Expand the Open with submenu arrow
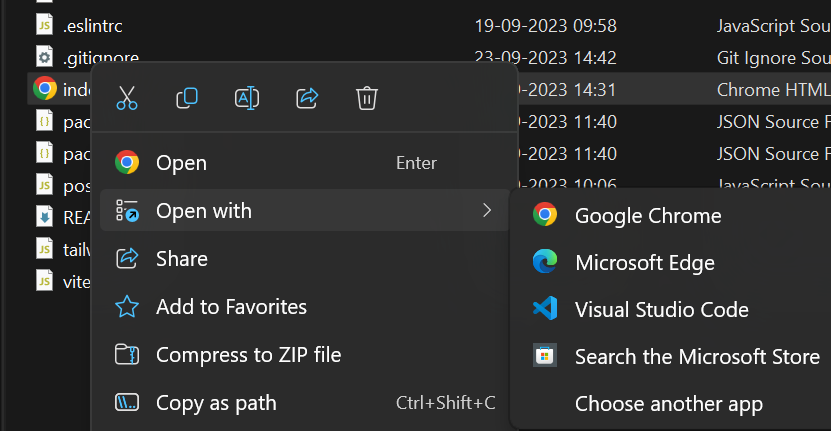This screenshot has height=431, width=831. point(487,210)
